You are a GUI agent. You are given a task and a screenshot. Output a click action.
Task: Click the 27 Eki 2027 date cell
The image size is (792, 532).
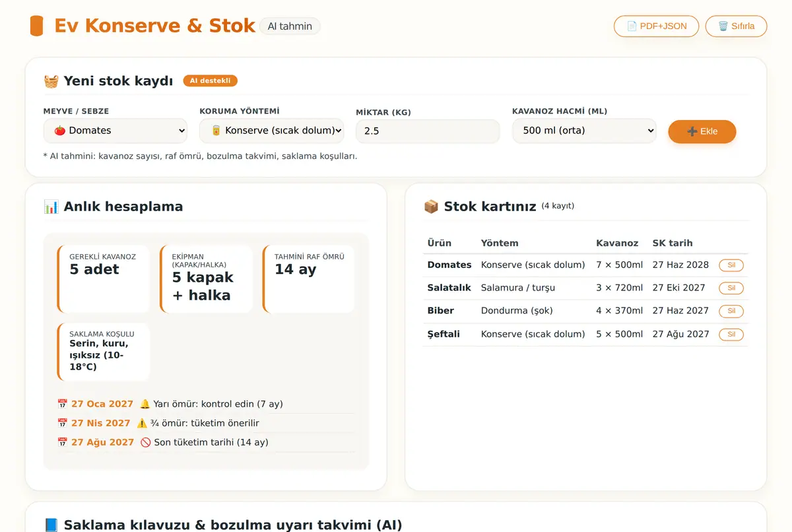[679, 288]
